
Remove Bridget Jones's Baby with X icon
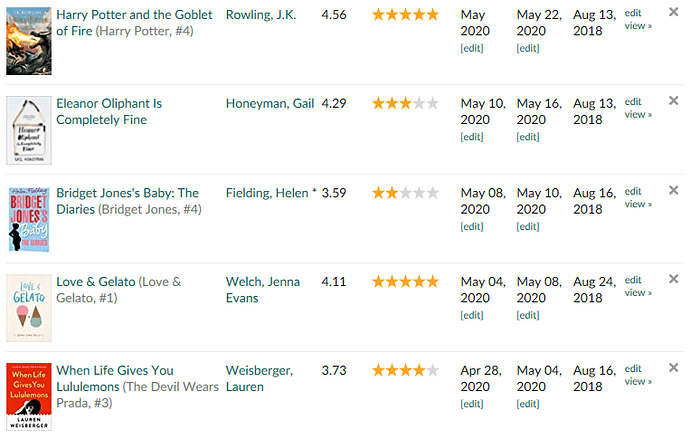pos(673,190)
